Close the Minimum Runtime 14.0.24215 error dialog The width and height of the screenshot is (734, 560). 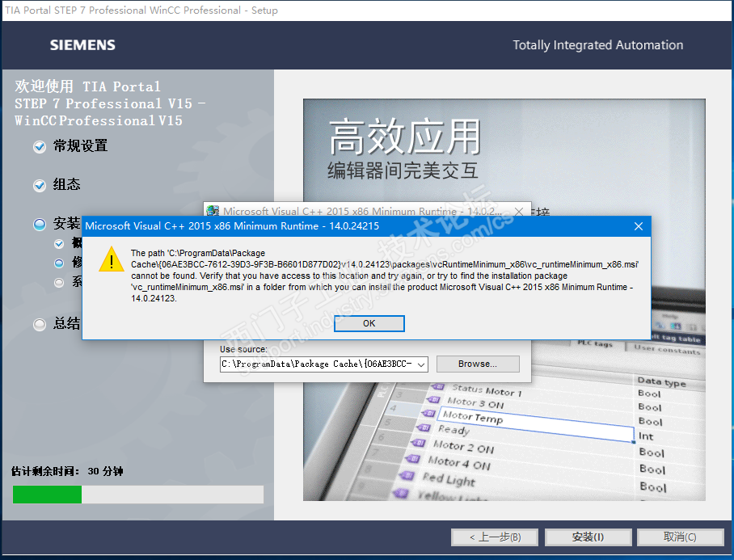pyautogui.click(x=638, y=226)
